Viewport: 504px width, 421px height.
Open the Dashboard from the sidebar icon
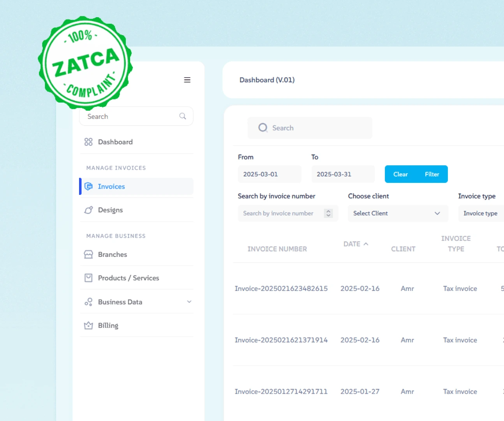[88, 142]
